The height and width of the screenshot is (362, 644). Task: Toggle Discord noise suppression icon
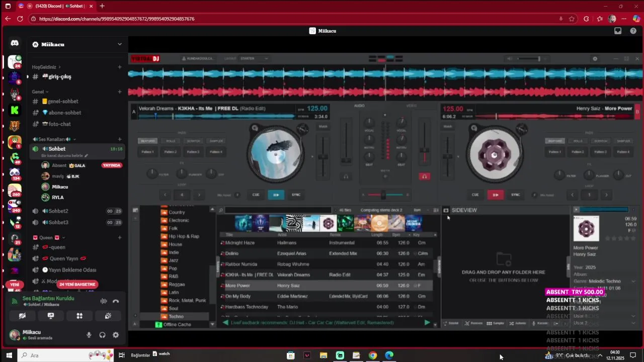[x=104, y=301]
